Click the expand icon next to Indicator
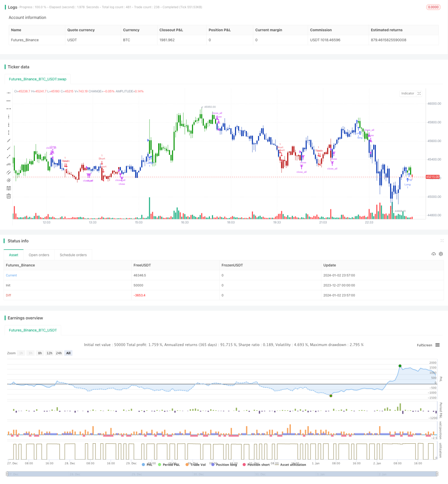448x484 pixels. [x=419, y=93]
